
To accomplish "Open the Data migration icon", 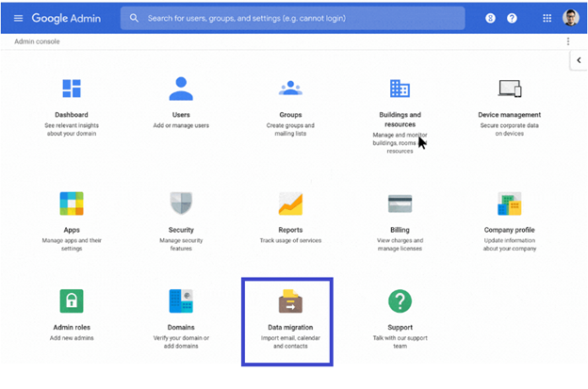I will tap(290, 300).
